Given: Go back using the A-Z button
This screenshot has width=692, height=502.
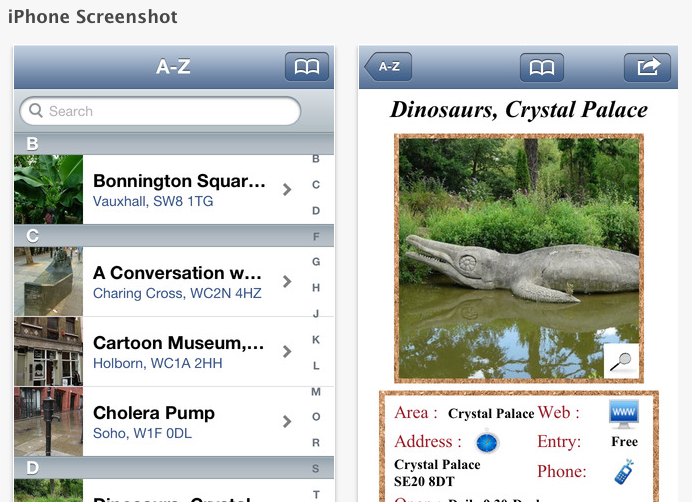Looking at the screenshot, I should (388, 67).
